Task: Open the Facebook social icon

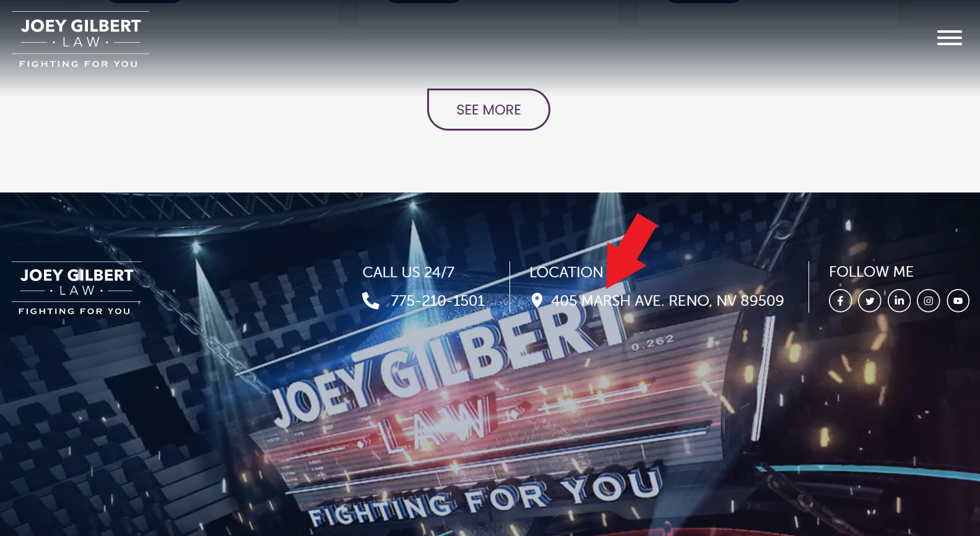Action: click(840, 301)
